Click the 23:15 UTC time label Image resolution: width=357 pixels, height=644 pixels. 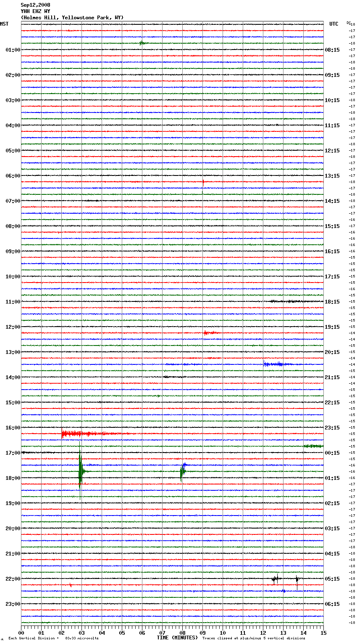point(332,428)
